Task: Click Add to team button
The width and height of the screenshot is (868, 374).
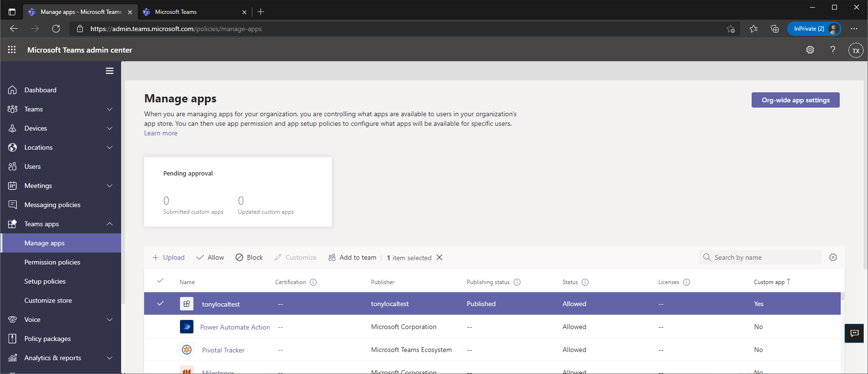Action: point(352,257)
